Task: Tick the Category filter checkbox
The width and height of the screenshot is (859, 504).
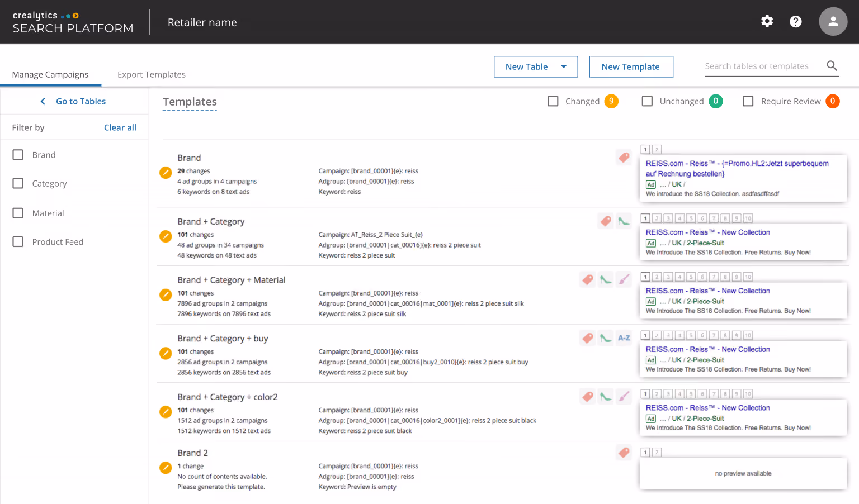Action: (18, 183)
